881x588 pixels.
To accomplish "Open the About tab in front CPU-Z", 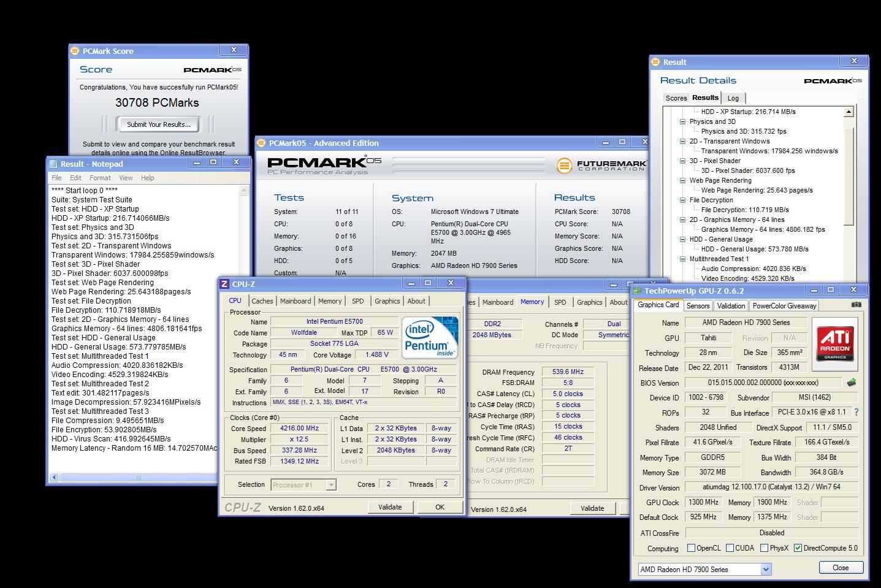I will 416,301.
